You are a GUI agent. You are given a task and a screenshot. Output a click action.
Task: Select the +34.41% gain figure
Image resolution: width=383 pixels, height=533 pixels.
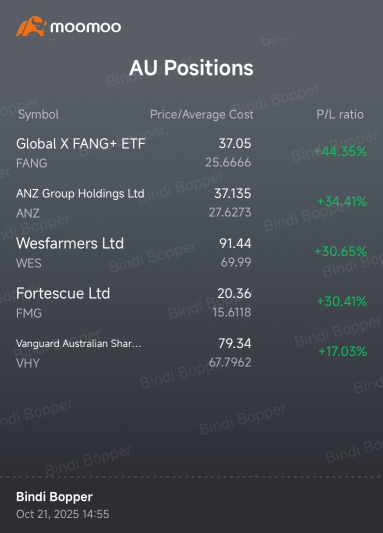point(342,201)
